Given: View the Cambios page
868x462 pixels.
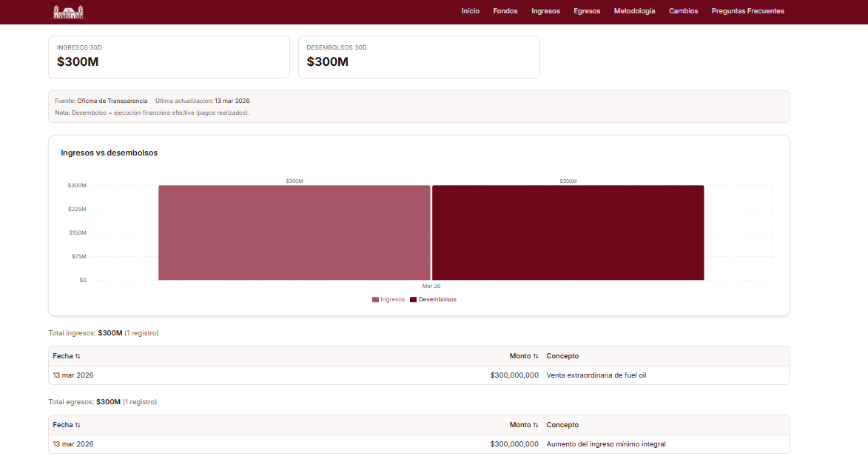Looking at the screenshot, I should pyautogui.click(x=683, y=11).
